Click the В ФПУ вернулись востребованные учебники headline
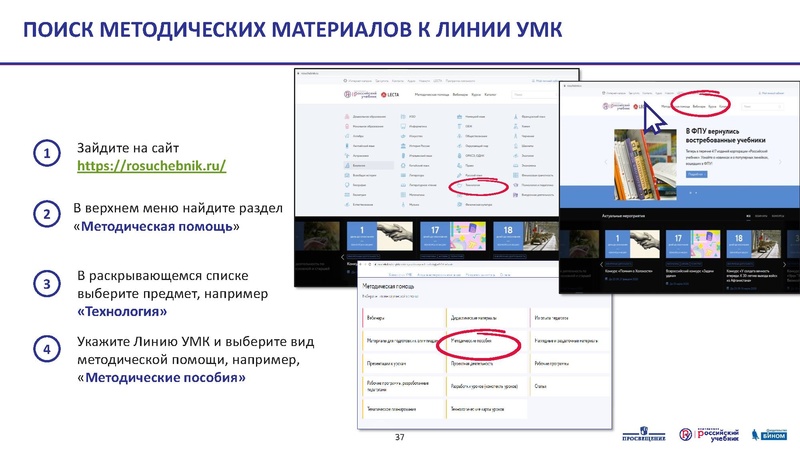This screenshot has width=800, height=450. (x=726, y=136)
